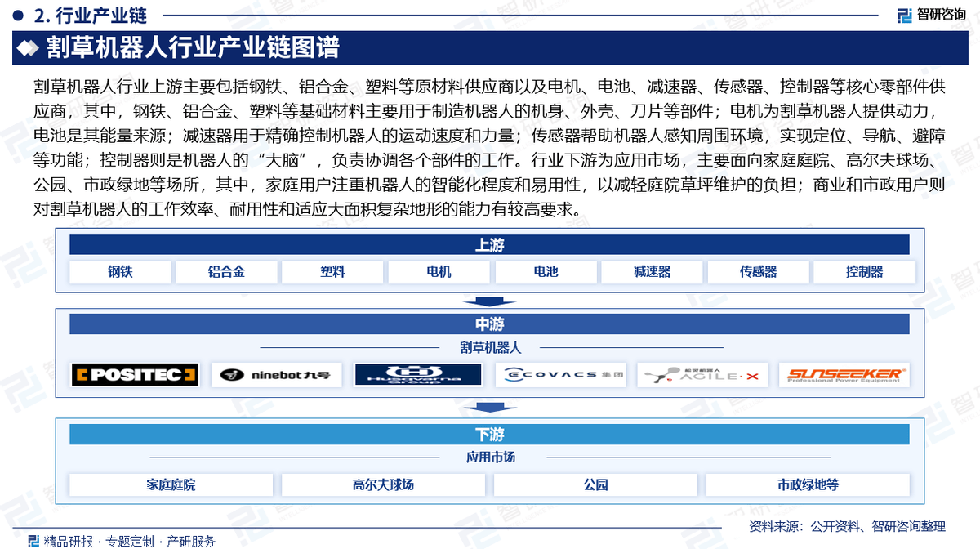Click the AGILE·X robot logo
Viewport: 980px width, 549px height.
tap(702, 375)
